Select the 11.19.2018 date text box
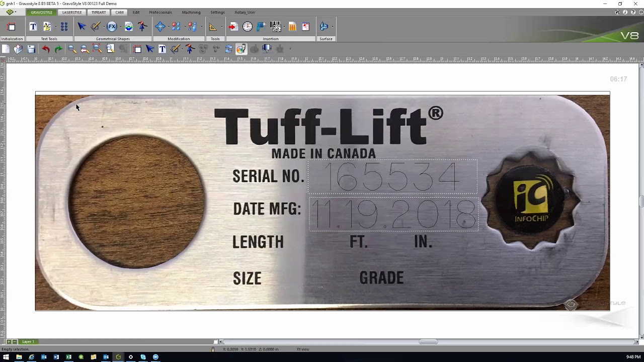 [393, 214]
